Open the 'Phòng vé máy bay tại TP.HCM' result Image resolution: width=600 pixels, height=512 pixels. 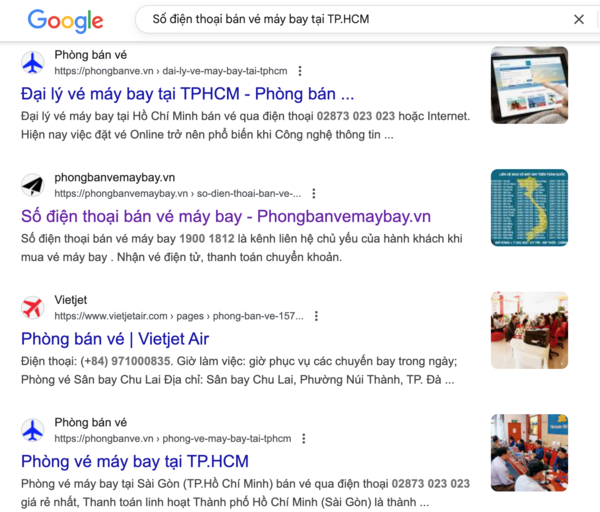pyautogui.click(x=135, y=461)
